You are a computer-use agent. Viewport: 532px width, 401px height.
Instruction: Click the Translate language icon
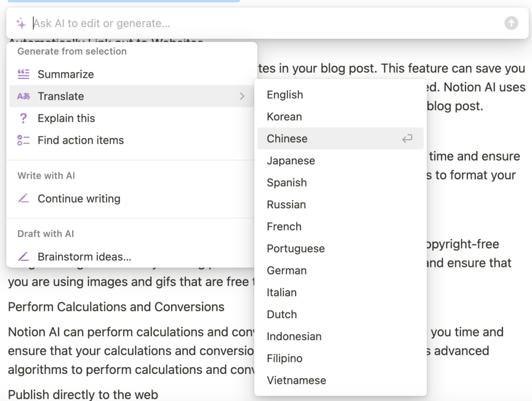click(x=23, y=96)
